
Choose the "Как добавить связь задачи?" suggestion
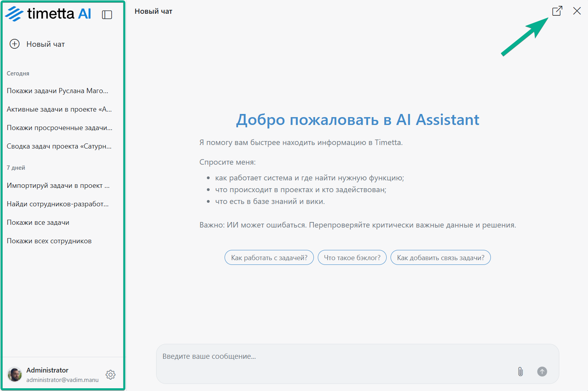coord(441,258)
